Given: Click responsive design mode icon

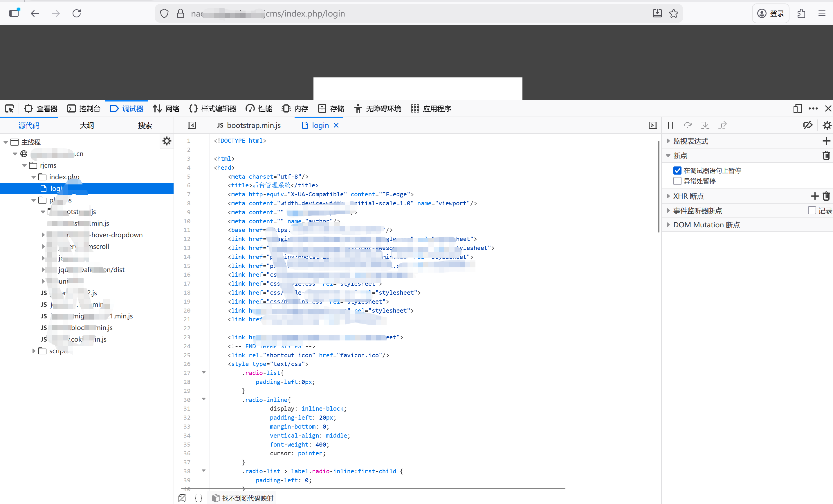Looking at the screenshot, I should point(798,109).
